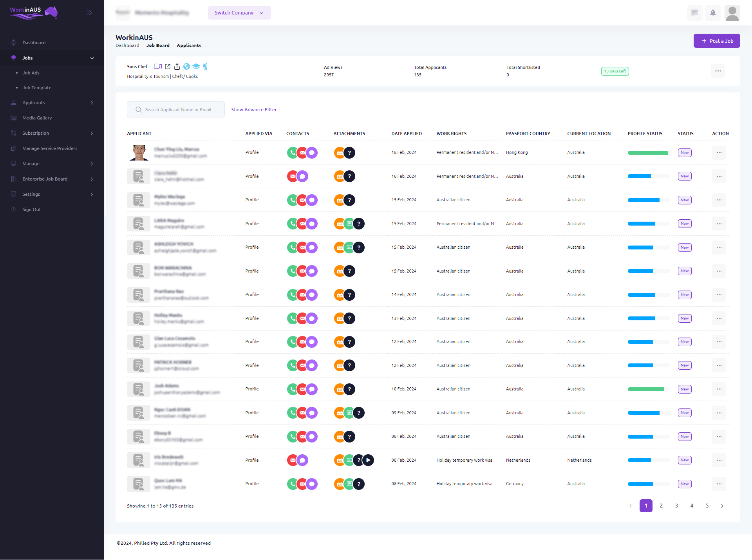Click the Job Board breadcrumb link

pos(158,45)
